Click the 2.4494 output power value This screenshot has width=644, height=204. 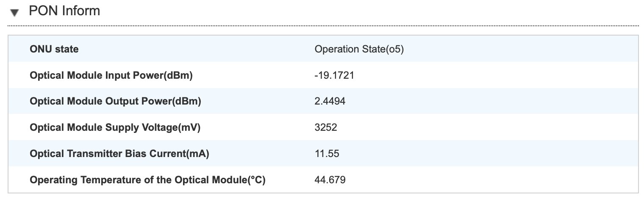[x=331, y=102]
